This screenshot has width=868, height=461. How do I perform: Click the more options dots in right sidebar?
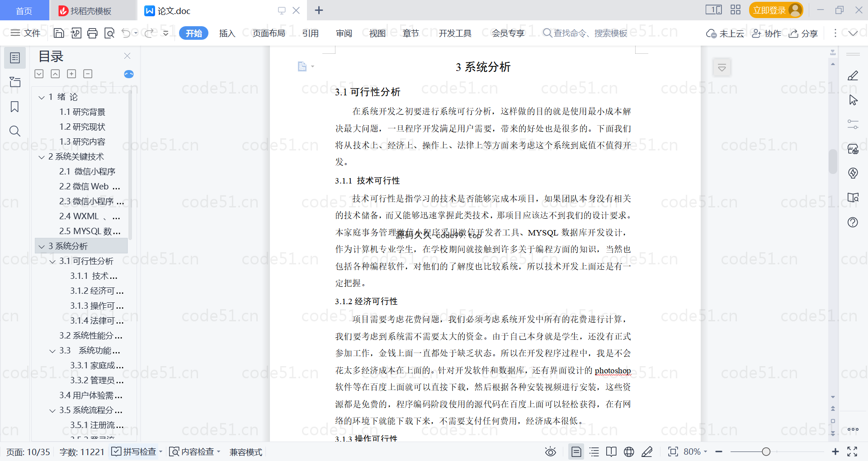pyautogui.click(x=853, y=429)
